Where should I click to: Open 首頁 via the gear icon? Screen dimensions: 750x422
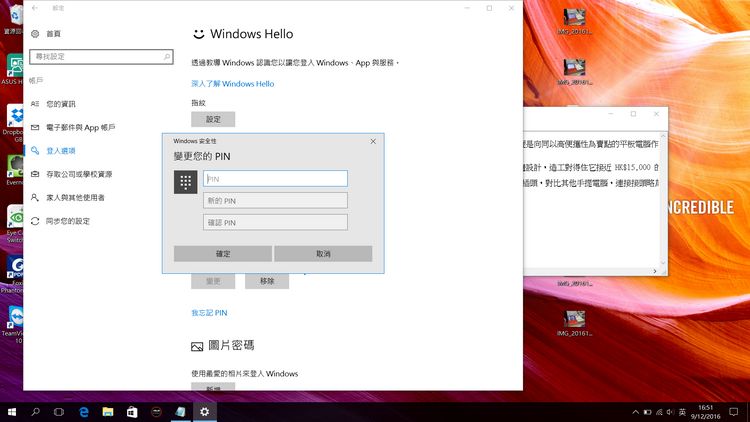pyautogui.click(x=35, y=33)
